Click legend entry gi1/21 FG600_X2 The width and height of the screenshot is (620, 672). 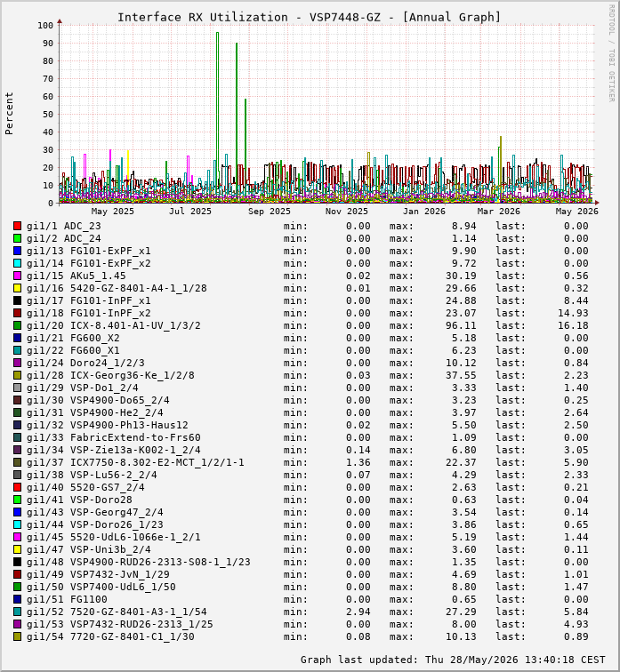point(73,338)
